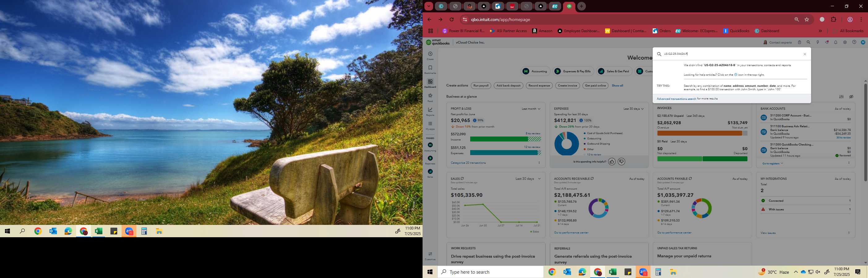
Task: Open Advanced transactions search link
Action: 676,99
